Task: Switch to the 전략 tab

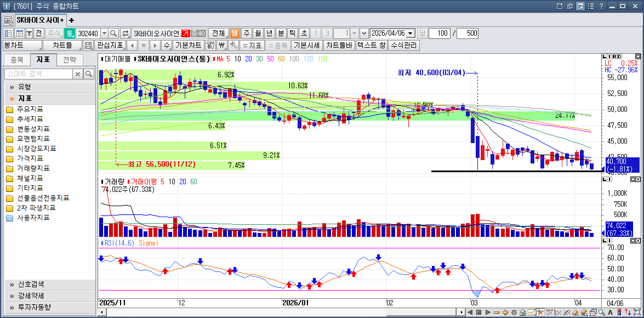Action: click(x=70, y=60)
